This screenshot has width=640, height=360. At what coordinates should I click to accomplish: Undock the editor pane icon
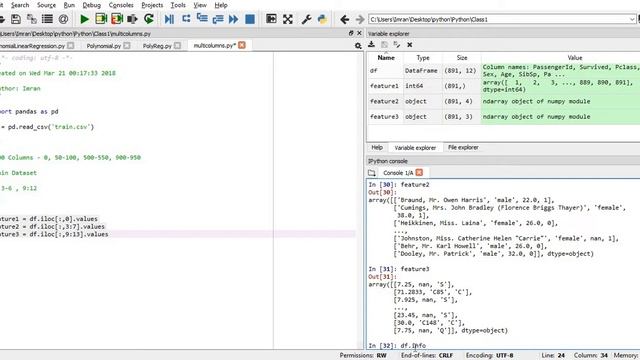pos(351,33)
